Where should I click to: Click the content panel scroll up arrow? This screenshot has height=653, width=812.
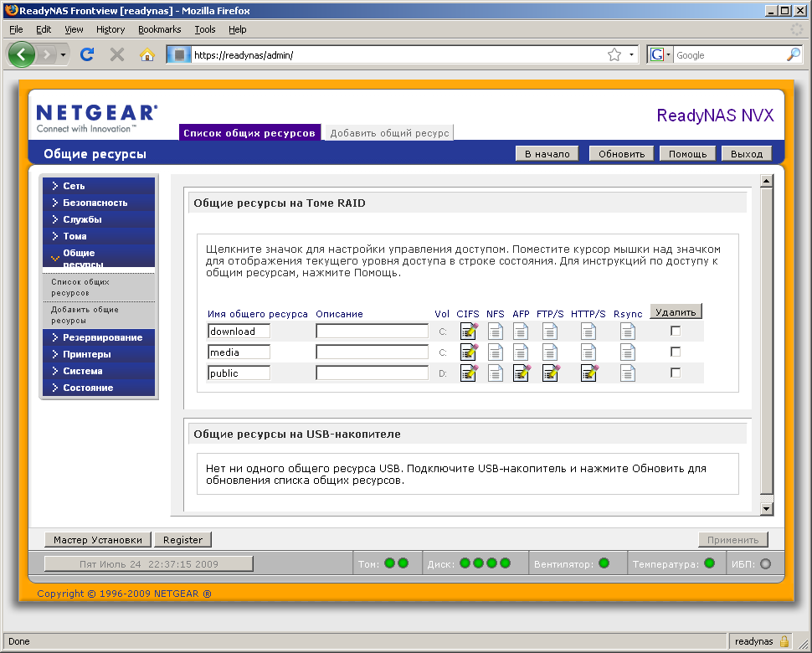[x=767, y=181]
